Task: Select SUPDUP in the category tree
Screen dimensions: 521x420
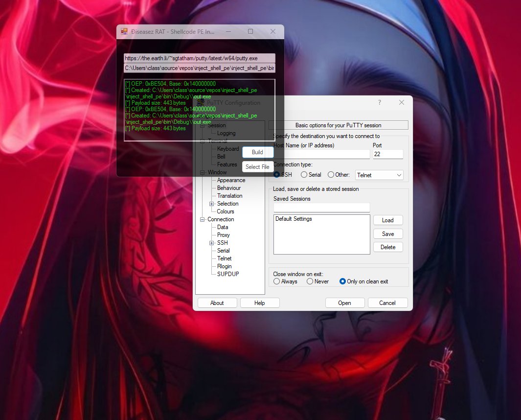Action: [228, 274]
